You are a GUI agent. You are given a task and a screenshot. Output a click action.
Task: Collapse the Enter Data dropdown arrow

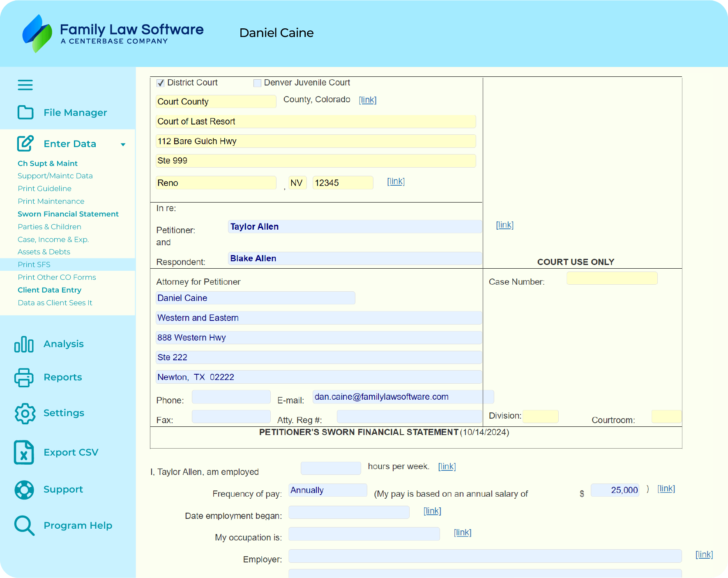[123, 144]
